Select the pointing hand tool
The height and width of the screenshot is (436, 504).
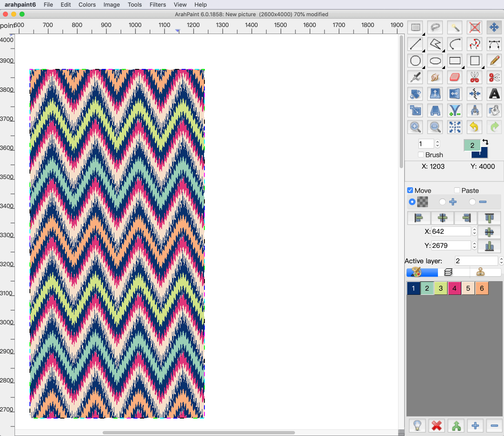coord(435,77)
